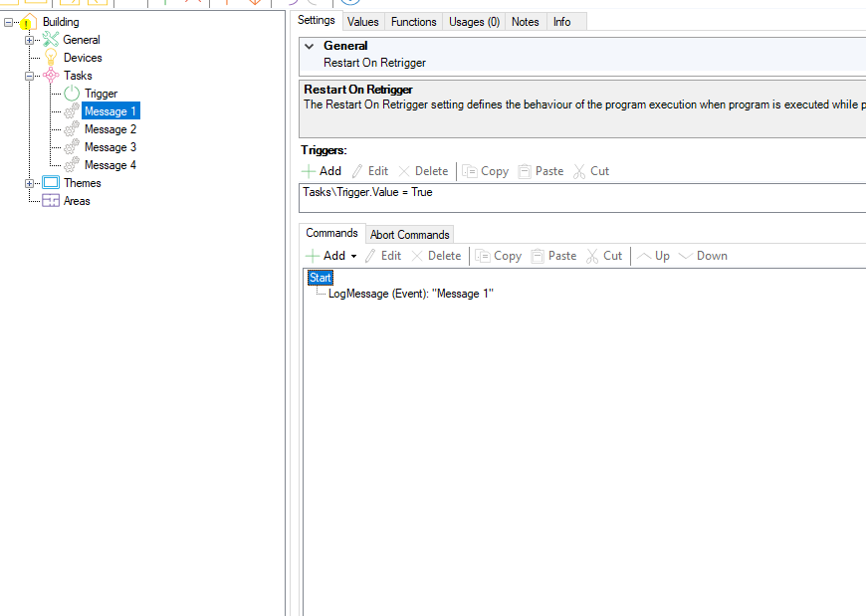Open the Abort Commands tab
866x616 pixels.
point(410,235)
